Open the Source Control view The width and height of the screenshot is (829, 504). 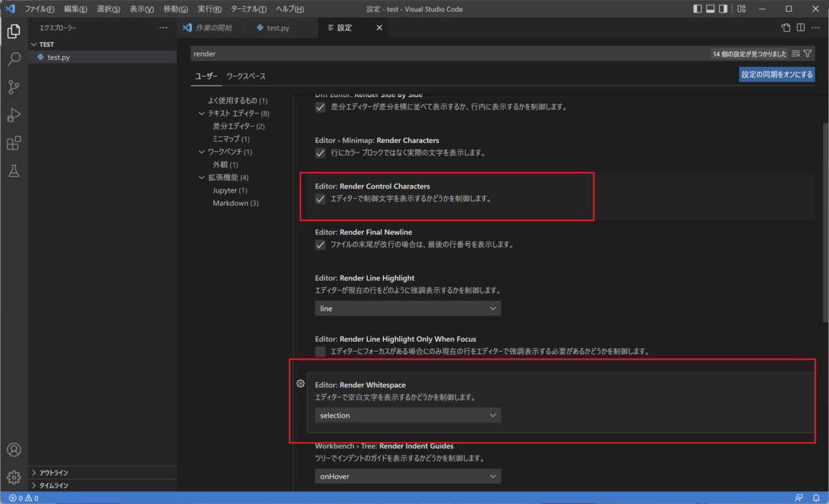[x=14, y=87]
